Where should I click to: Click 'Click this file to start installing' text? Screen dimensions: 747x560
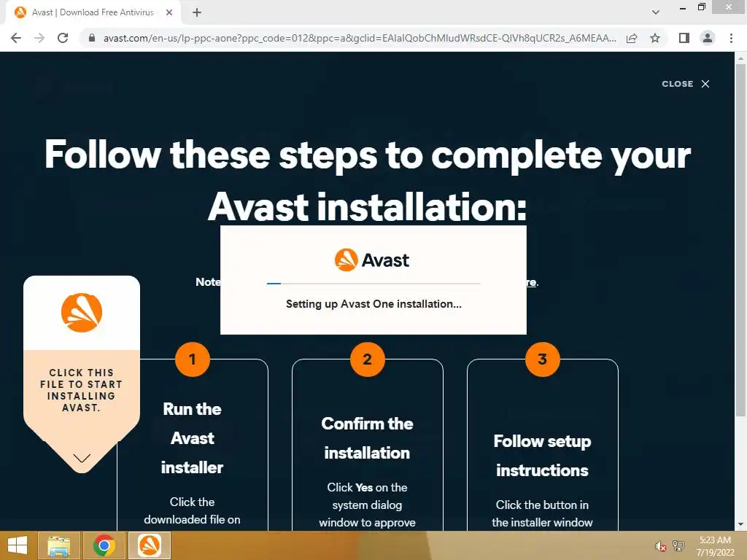coord(82,390)
